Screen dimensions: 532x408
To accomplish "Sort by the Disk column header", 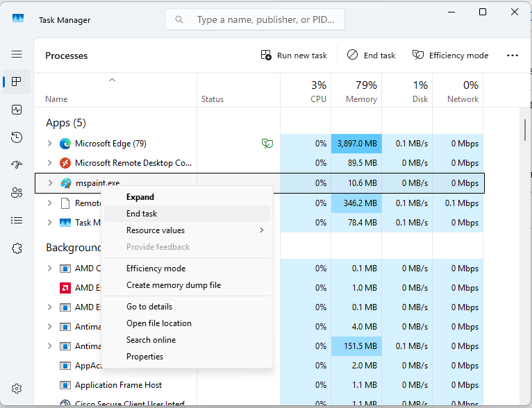I will (407, 91).
